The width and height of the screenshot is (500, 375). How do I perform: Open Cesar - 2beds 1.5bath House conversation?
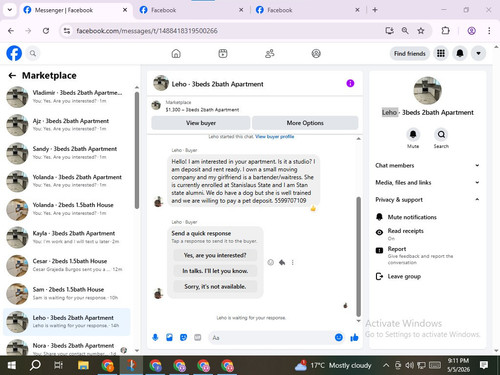click(67, 265)
